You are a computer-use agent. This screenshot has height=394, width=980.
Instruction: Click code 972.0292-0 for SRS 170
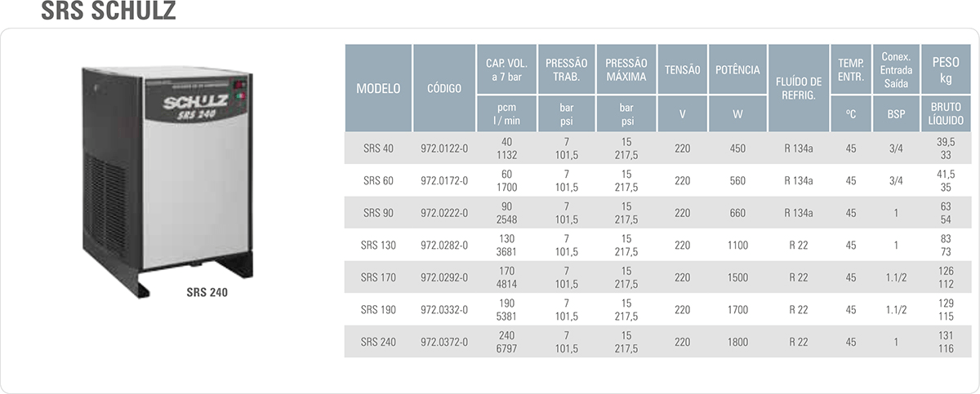(444, 277)
